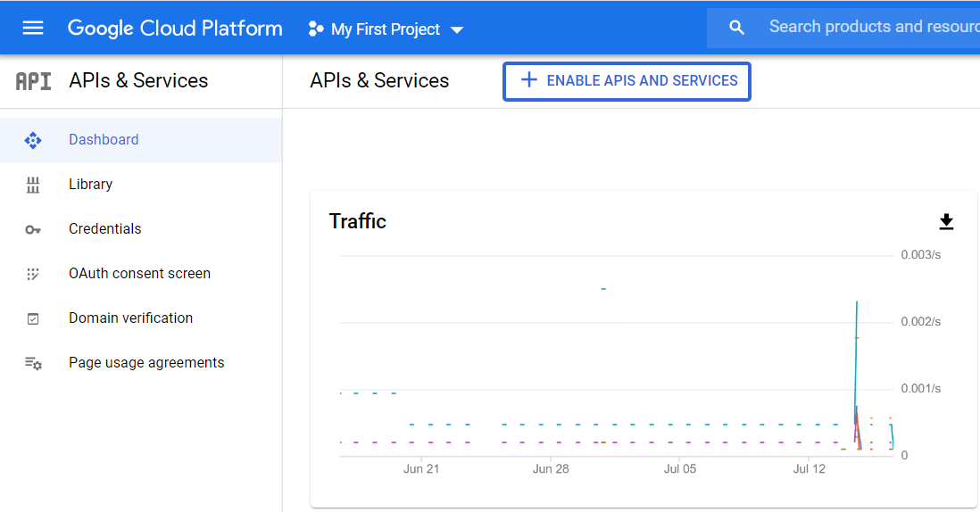This screenshot has width=980, height=512.
Task: Click Enable APIs and Services button
Action: [627, 81]
